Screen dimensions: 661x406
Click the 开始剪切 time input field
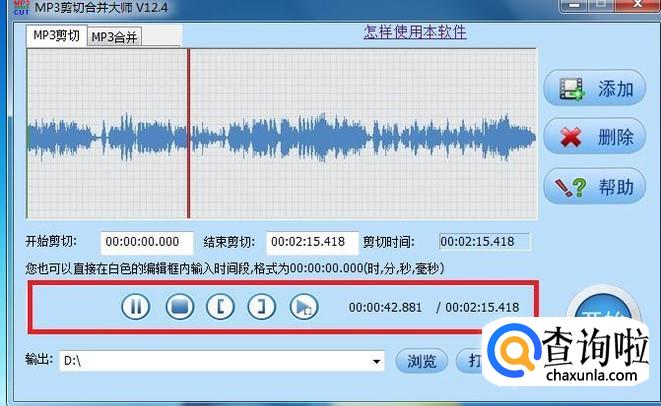[x=147, y=242]
